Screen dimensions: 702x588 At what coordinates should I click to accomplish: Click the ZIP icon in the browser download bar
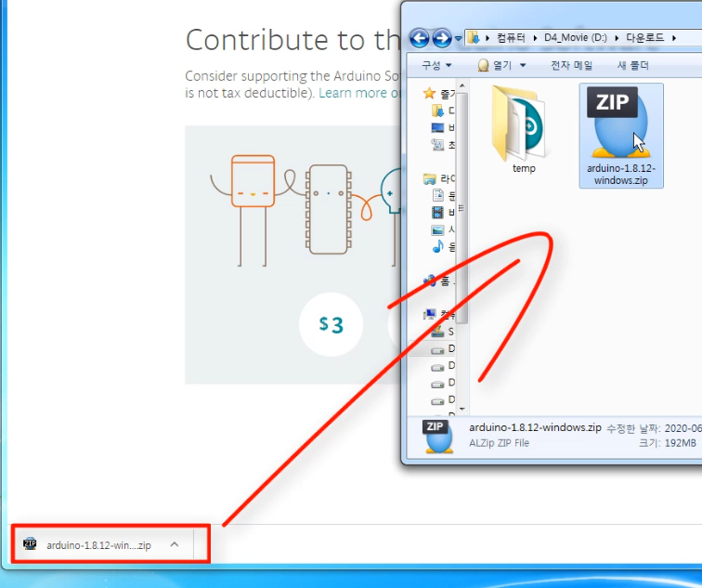30,544
